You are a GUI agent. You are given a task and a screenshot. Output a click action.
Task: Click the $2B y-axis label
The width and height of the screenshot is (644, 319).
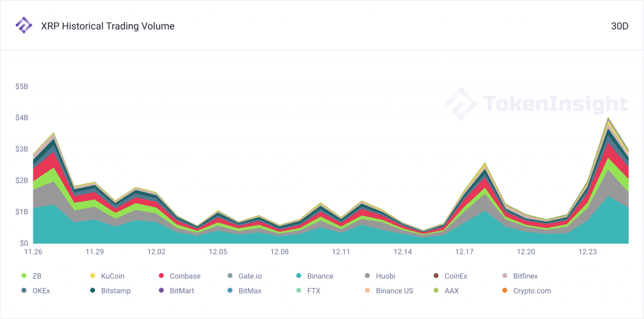pyautogui.click(x=22, y=181)
